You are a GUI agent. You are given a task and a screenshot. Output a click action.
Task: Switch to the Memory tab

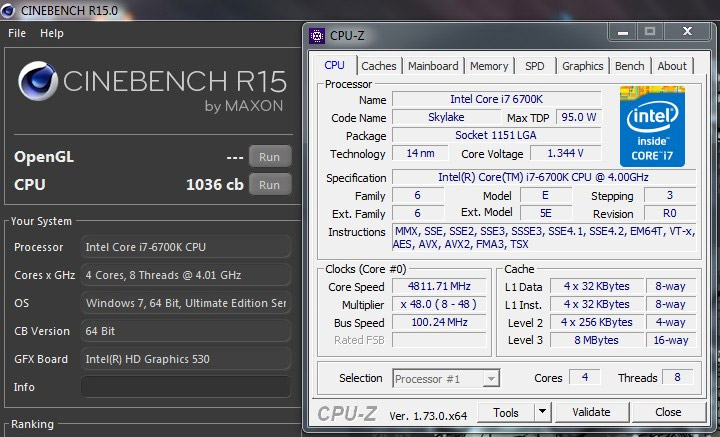pos(489,66)
